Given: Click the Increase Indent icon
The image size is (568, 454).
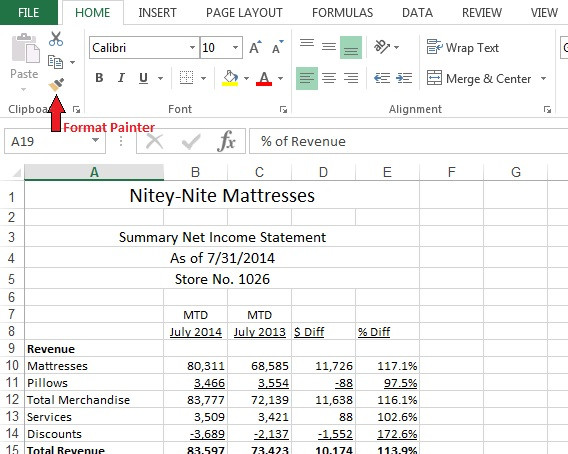Looking at the screenshot, I should (404, 78).
